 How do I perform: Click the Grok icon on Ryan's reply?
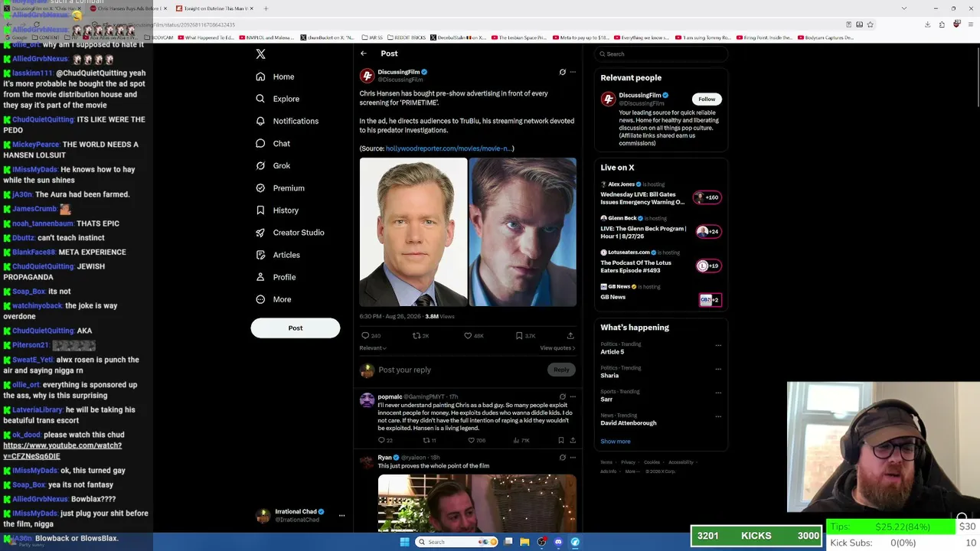pos(562,458)
